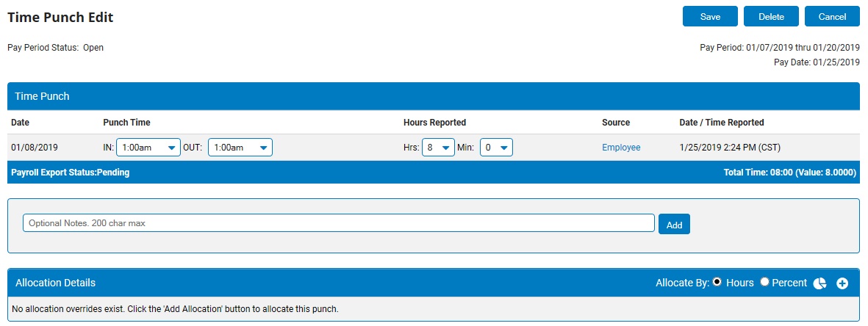Image resolution: width=868 pixels, height=326 pixels.
Task: Click the Time Punch panel header
Action: (x=43, y=96)
